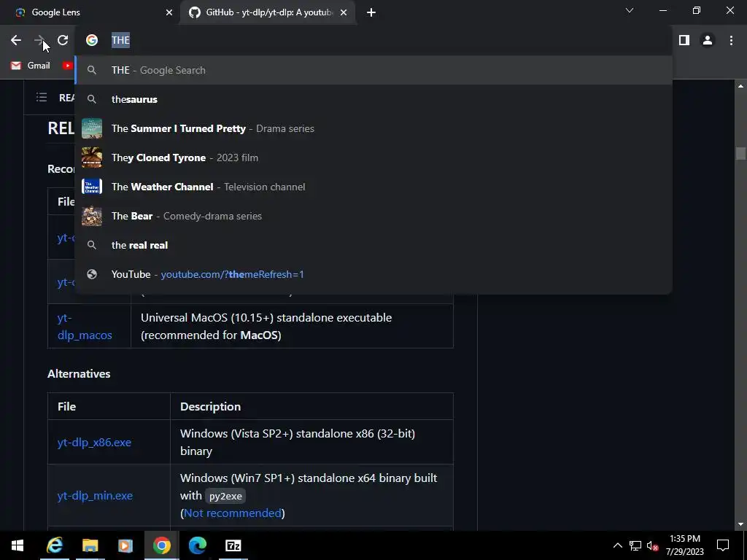Click the Chrome taskbar icon
747x560 pixels.
pos(161,545)
